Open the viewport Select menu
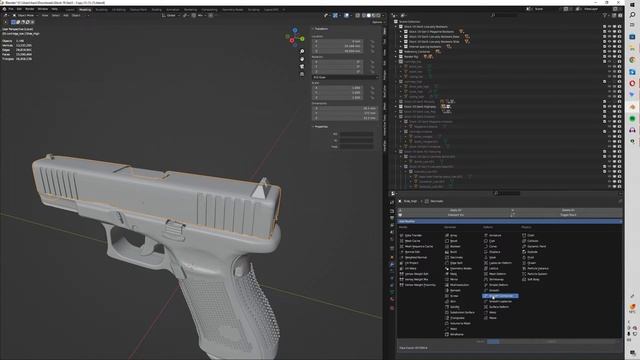The width and height of the screenshot is (640, 360). pyautogui.click(x=56, y=16)
